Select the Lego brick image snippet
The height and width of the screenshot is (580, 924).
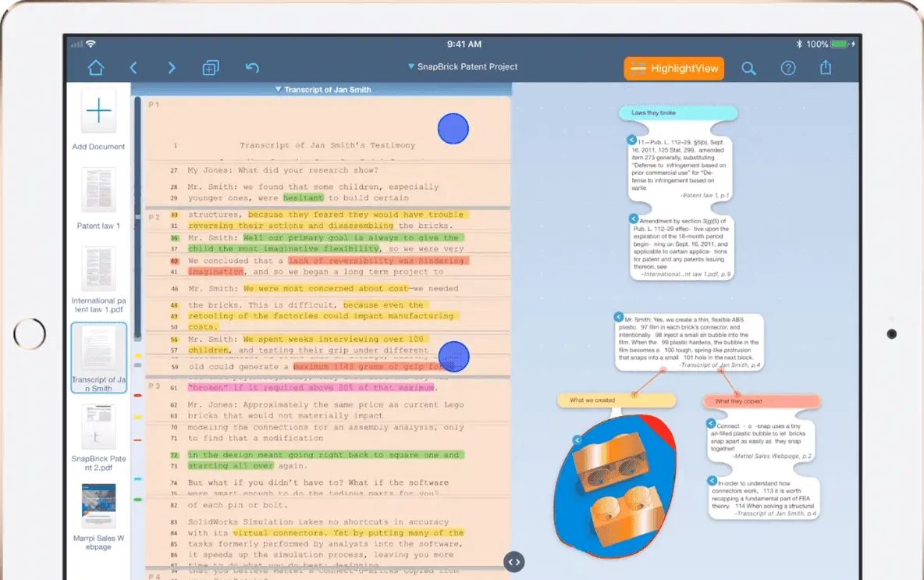[615, 486]
